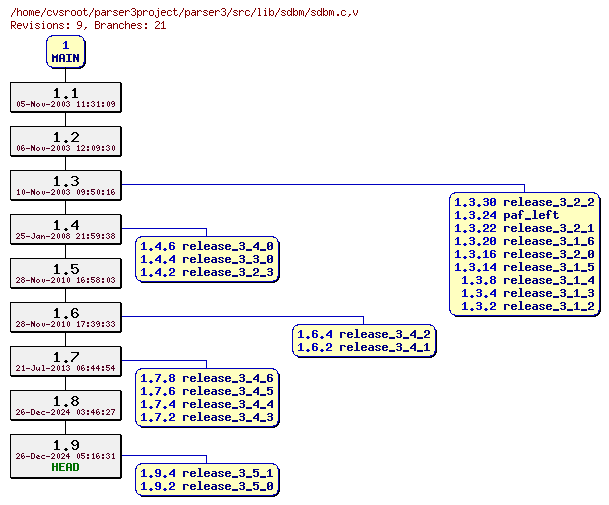
Task: Click the sdbm.c,v file path heading
Action: 184,12
